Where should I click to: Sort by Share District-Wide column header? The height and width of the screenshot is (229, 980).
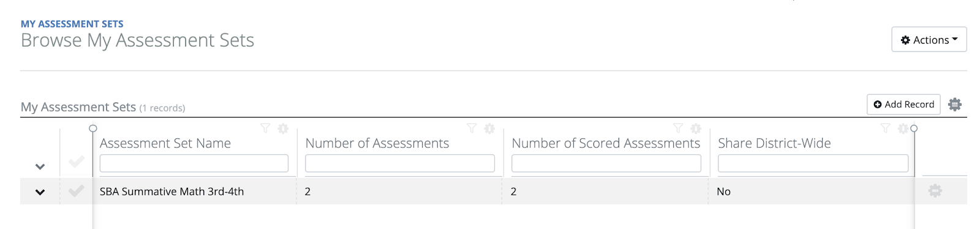(774, 143)
